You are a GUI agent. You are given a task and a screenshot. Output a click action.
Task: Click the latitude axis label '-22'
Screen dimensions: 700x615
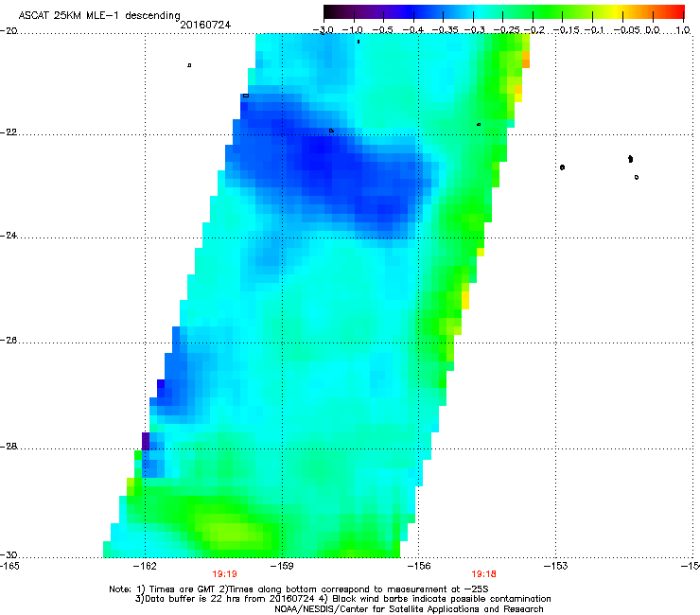coord(9,132)
